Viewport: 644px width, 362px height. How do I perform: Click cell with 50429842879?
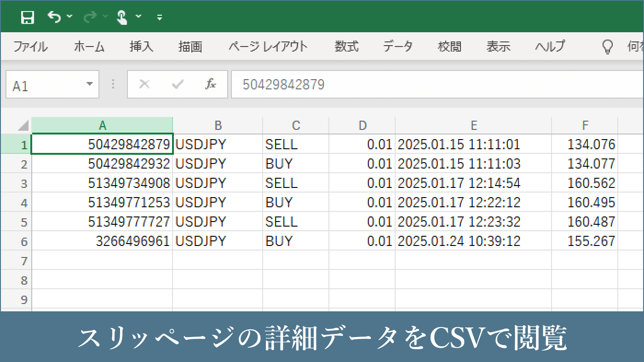click(102, 144)
